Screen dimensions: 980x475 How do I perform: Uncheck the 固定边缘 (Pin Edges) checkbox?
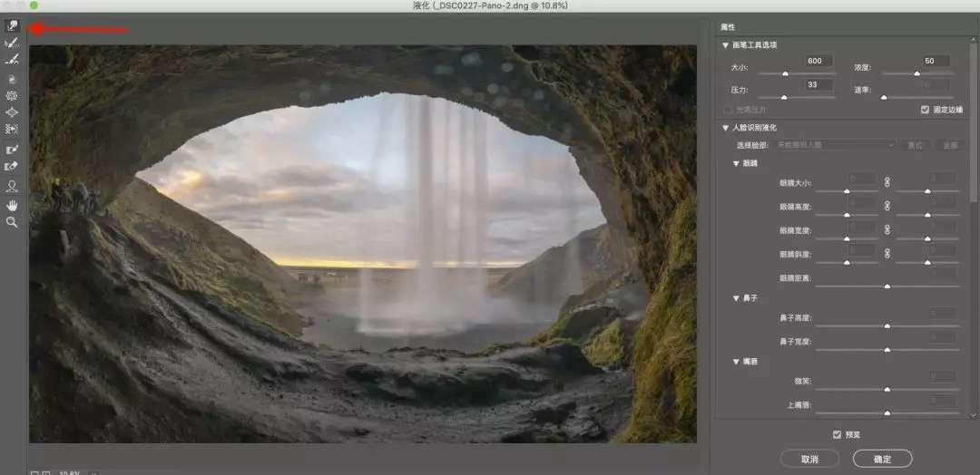pos(925,110)
